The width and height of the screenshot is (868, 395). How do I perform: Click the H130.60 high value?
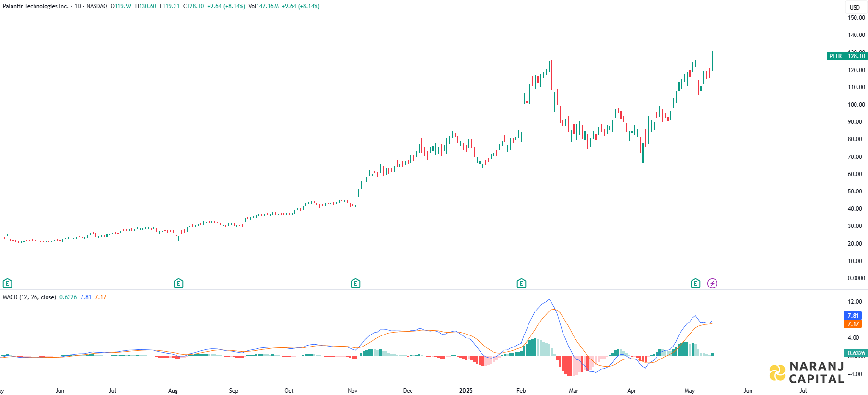pyautogui.click(x=146, y=6)
